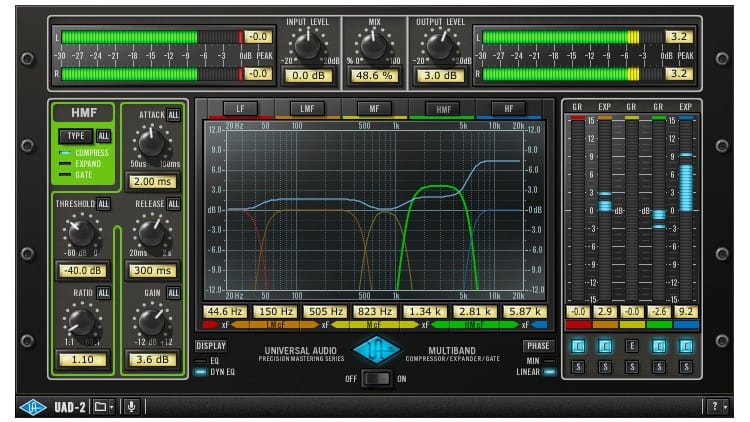Choose the GATE type option
The height and width of the screenshot is (422, 750).
click(76, 175)
